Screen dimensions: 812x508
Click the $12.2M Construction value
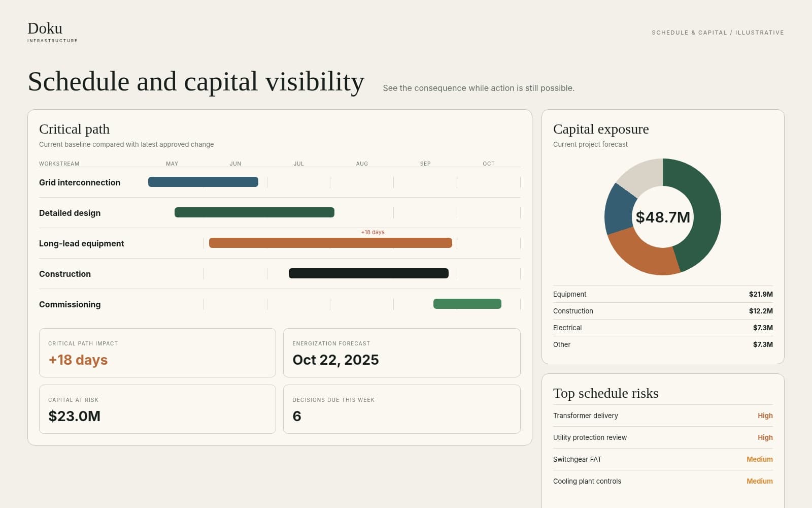(761, 311)
